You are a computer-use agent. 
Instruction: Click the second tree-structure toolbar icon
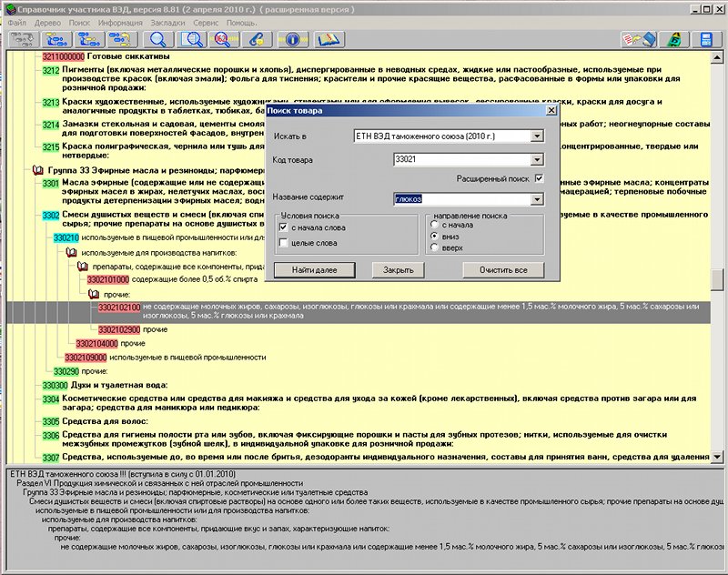[57, 40]
